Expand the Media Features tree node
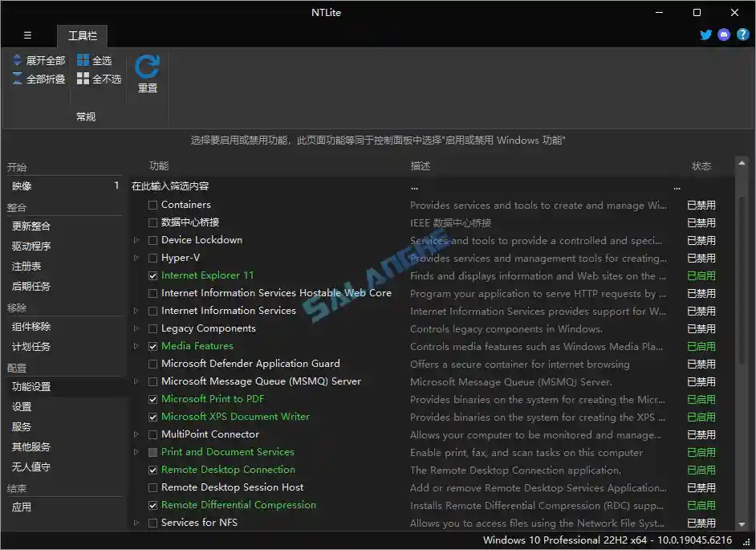Image resolution: width=756 pixels, height=550 pixels. (136, 346)
